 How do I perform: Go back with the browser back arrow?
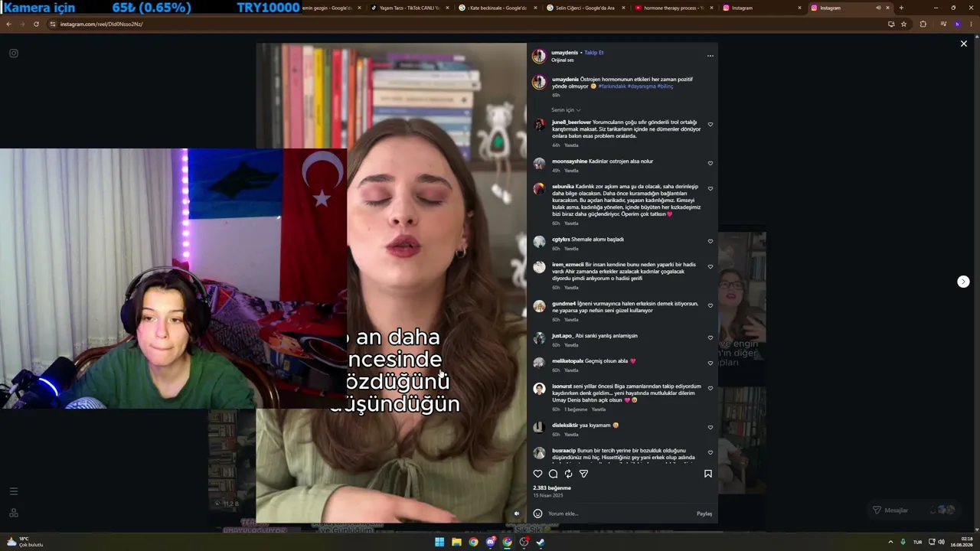coord(8,24)
